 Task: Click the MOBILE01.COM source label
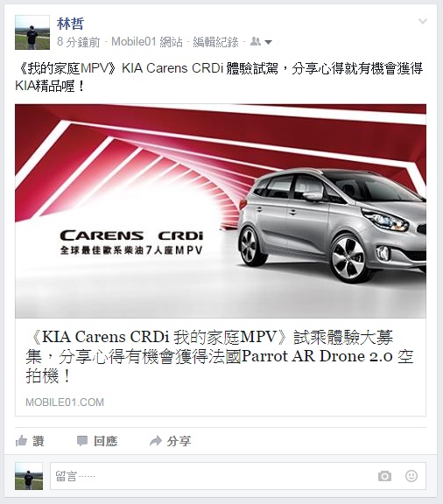click(65, 402)
